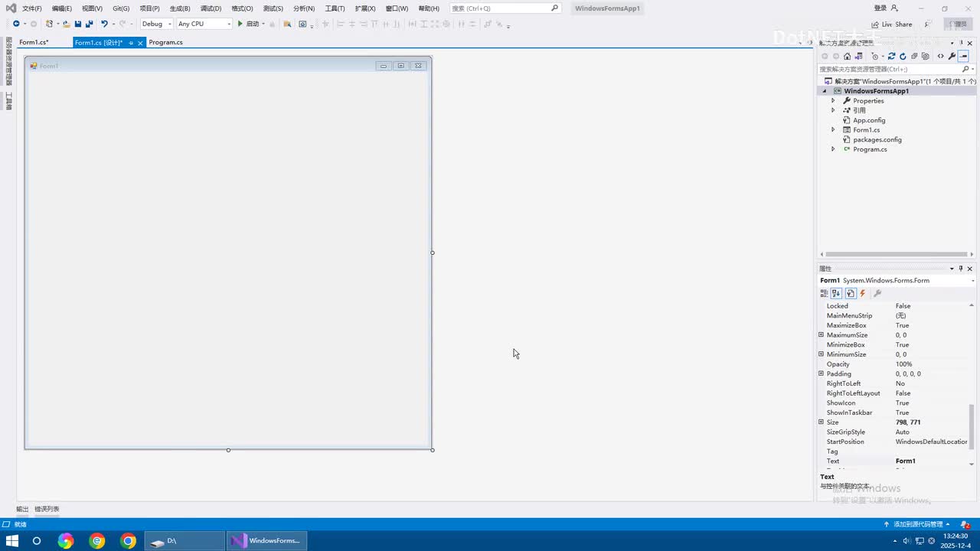Expand the Padding property
The image size is (980, 551).
pos(822,374)
